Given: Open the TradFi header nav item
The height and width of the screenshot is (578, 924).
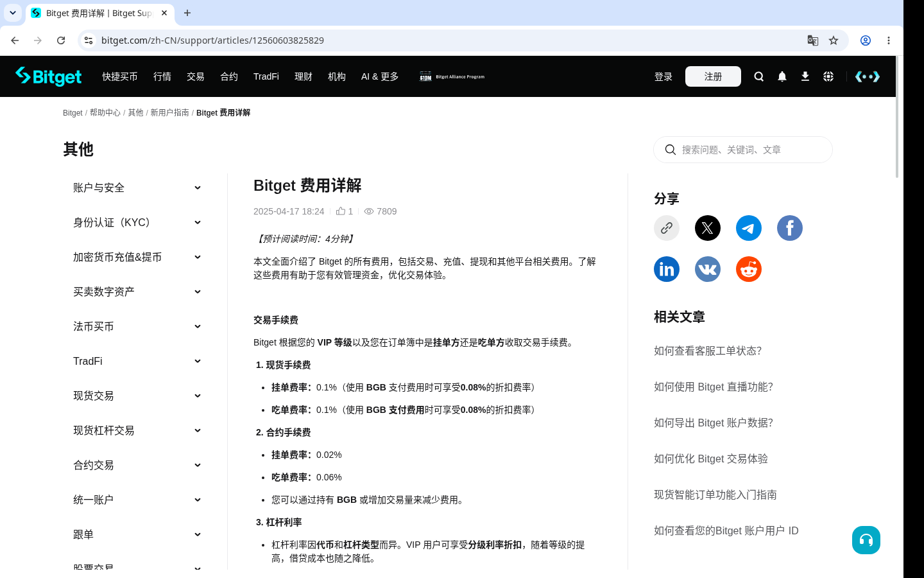Looking at the screenshot, I should point(266,76).
